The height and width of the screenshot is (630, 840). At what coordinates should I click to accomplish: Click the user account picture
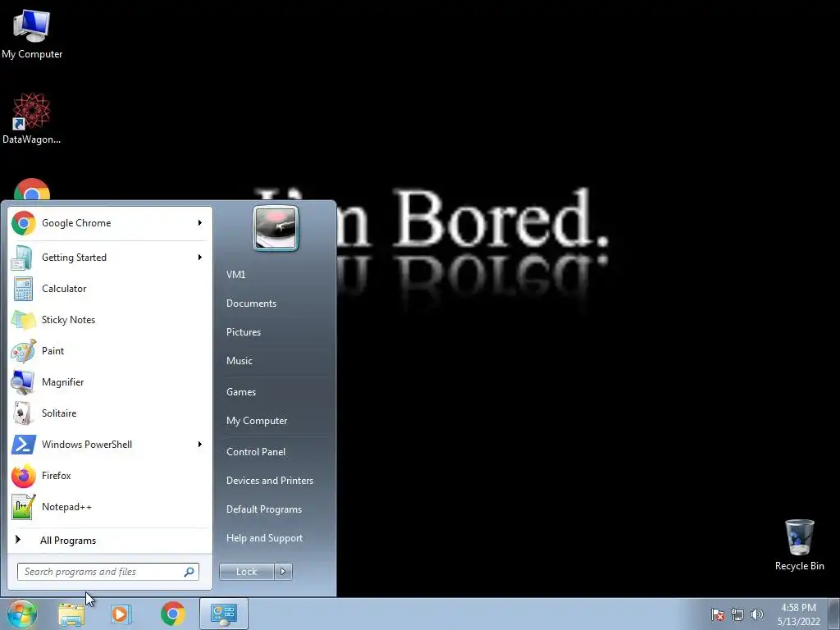276,228
